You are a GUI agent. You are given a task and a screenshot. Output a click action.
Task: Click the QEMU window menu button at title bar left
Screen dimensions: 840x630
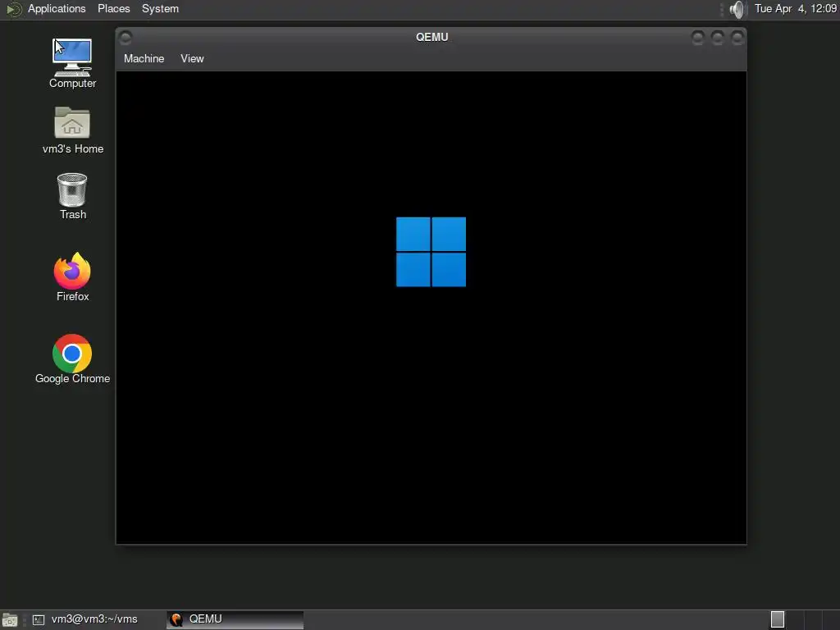[x=126, y=38]
